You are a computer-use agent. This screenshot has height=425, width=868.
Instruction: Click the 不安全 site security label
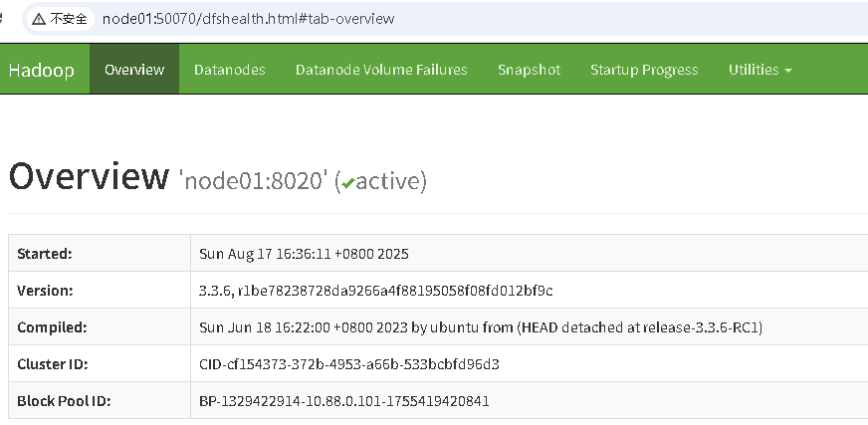pyautogui.click(x=69, y=19)
